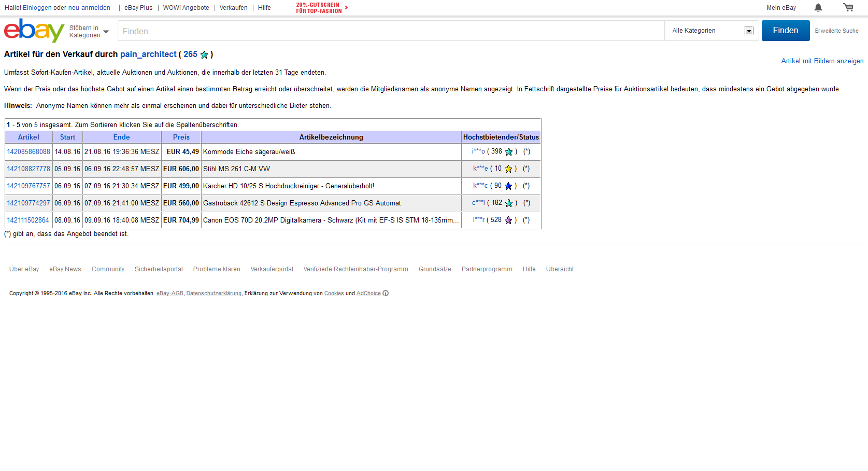
Task: Click feedback score 265 of seller
Action: pyautogui.click(x=190, y=54)
